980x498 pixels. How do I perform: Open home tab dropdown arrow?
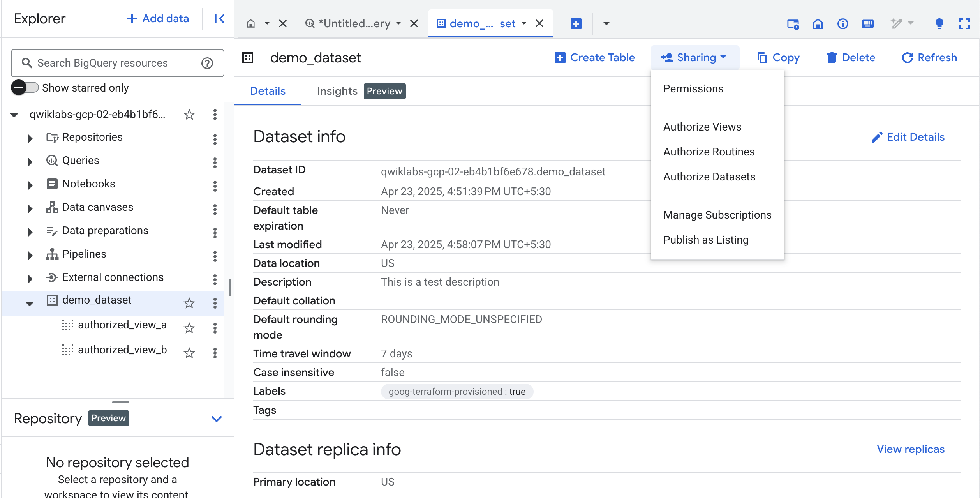pyautogui.click(x=267, y=24)
